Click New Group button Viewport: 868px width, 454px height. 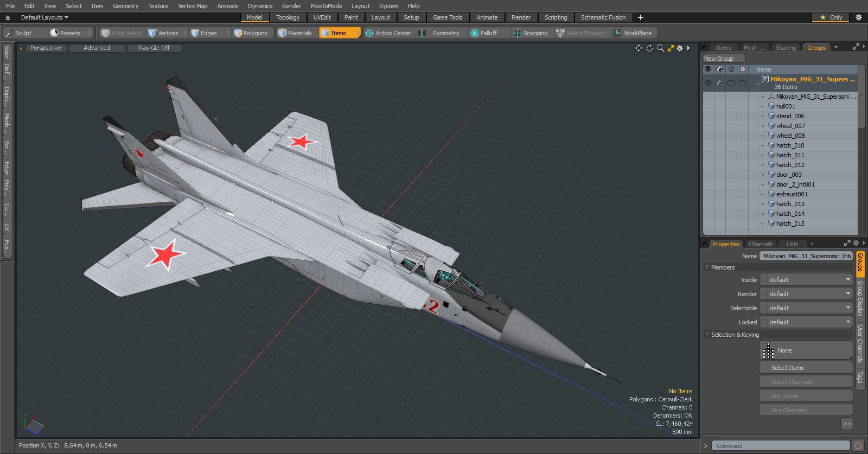[724, 59]
